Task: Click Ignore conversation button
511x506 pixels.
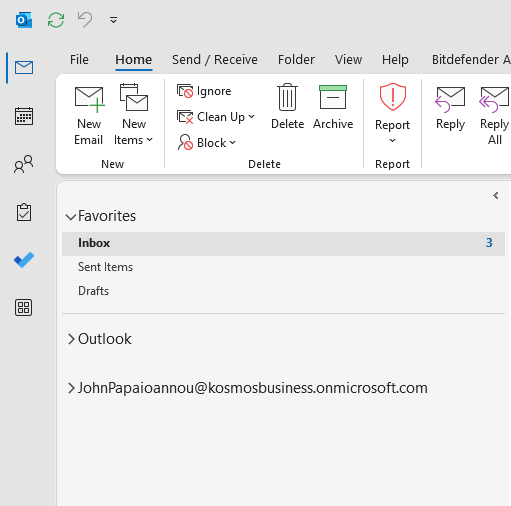Action: tap(204, 91)
